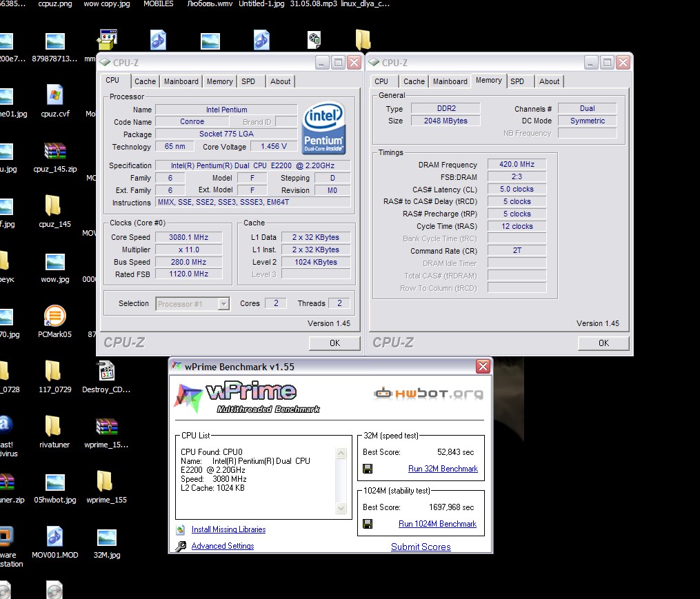Click the Core Speed 3080.1 MHz field

[188, 237]
